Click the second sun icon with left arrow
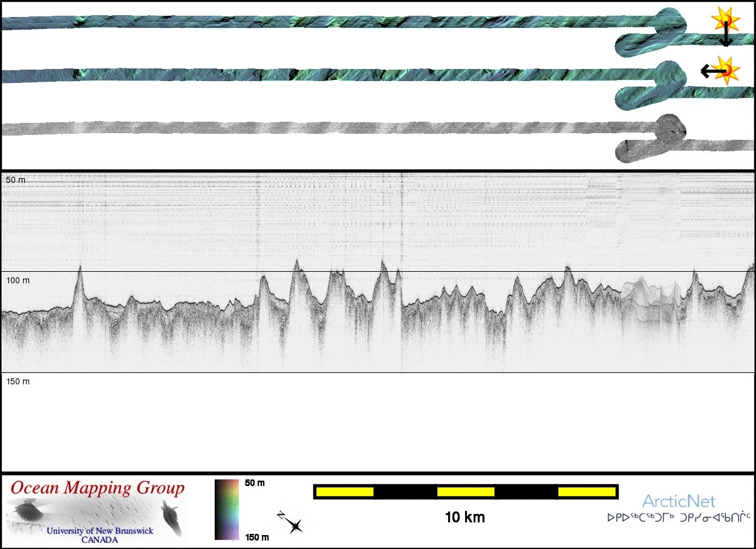The width and height of the screenshot is (756, 549). [x=726, y=70]
